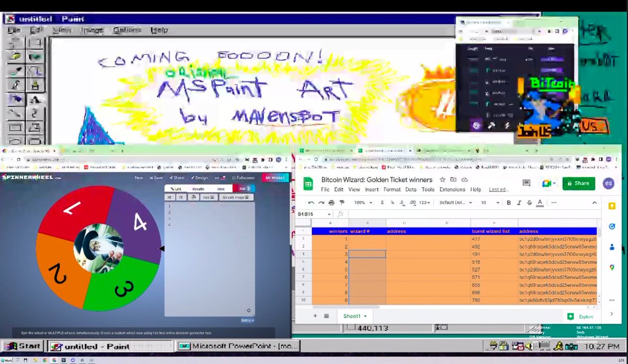Shuffle the entries in SpinnerWheel list

pos(170,197)
